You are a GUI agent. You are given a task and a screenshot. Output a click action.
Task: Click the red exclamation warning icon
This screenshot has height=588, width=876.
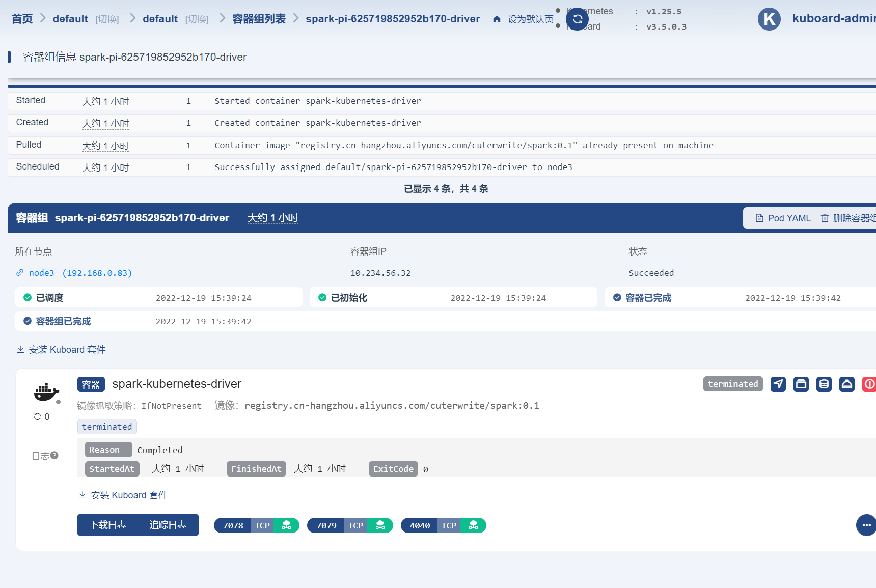click(x=869, y=384)
